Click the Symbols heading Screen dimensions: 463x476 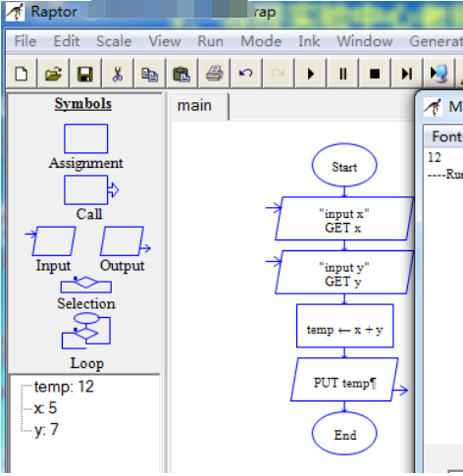point(83,104)
